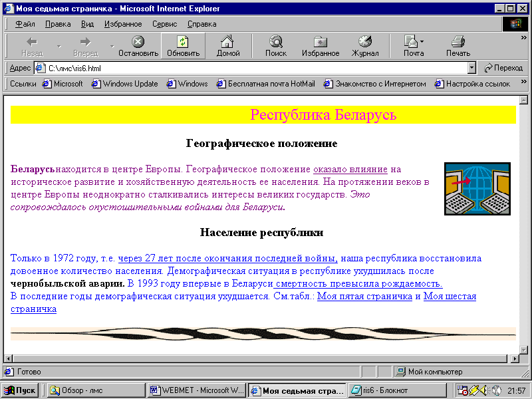
Task: Open the Windows Update links bar item
Action: (124, 84)
